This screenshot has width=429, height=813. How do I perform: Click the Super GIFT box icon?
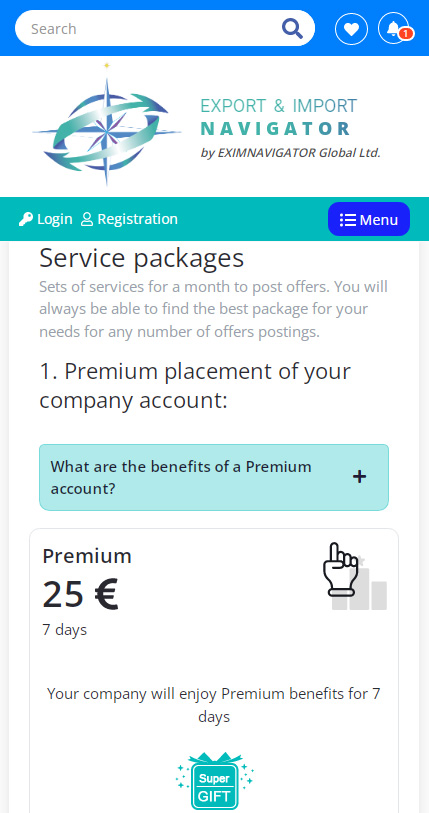[214, 780]
